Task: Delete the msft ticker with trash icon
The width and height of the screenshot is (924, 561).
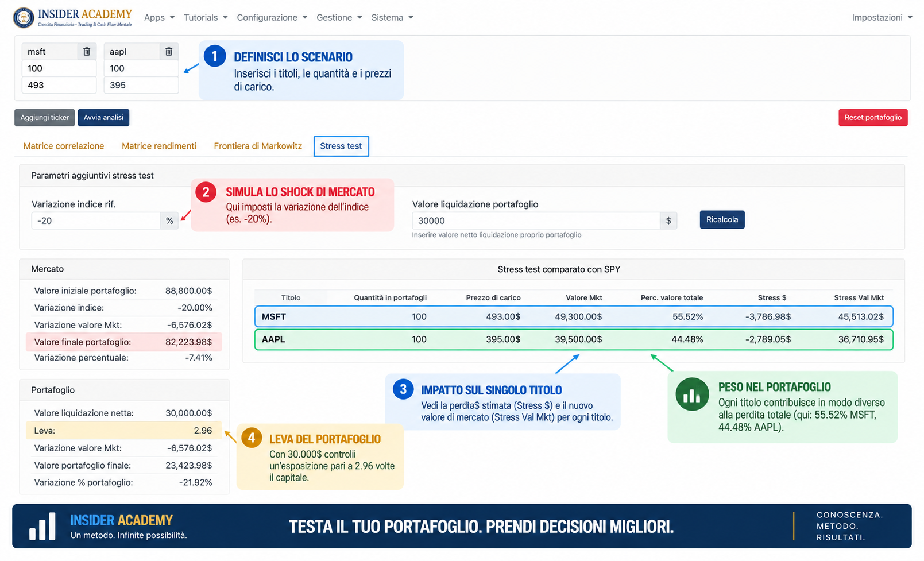Action: pos(87,52)
